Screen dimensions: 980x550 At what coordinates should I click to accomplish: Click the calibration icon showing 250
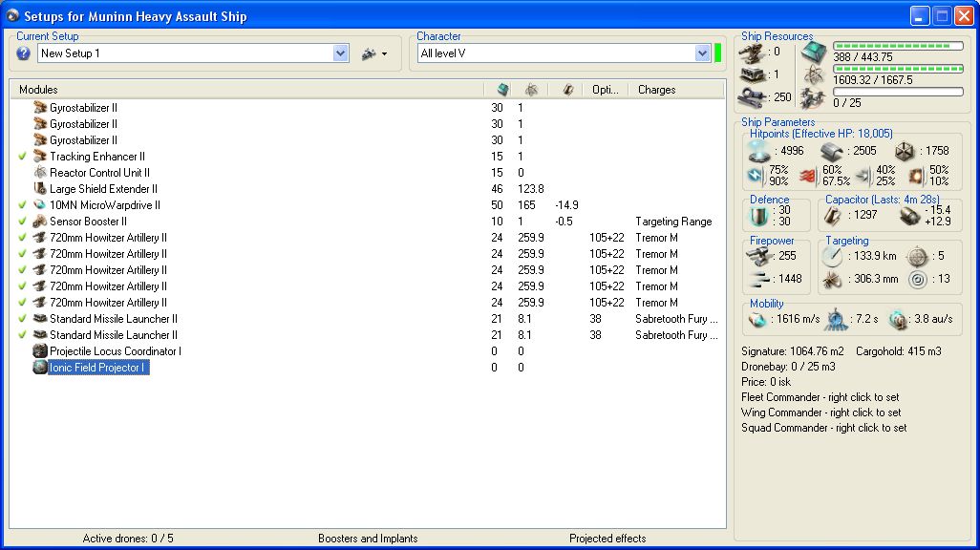(752, 98)
